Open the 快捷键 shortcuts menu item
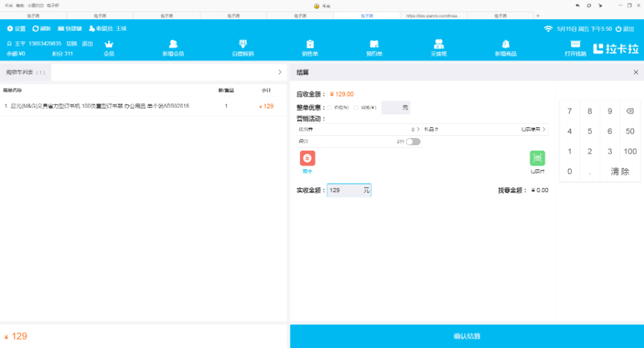This screenshot has height=348, width=644. point(69,29)
